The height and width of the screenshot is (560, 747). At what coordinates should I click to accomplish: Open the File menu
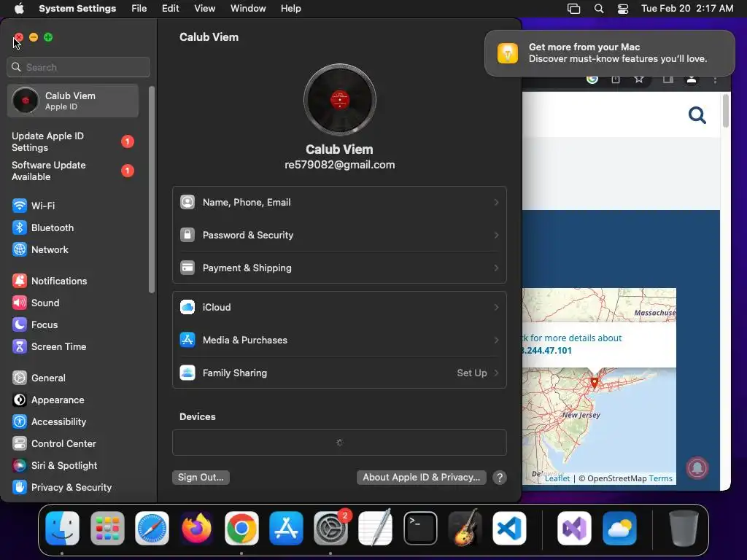point(139,8)
